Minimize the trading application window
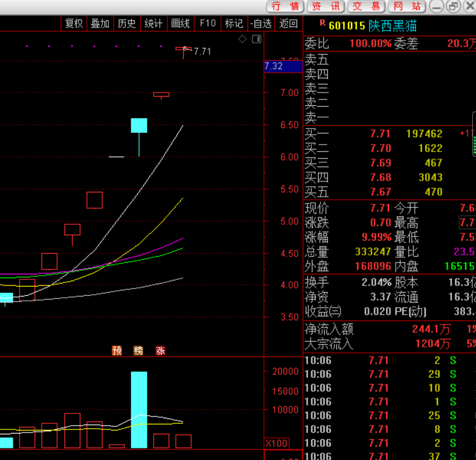Image resolution: width=476 pixels, height=460 pixels. [x=436, y=7]
